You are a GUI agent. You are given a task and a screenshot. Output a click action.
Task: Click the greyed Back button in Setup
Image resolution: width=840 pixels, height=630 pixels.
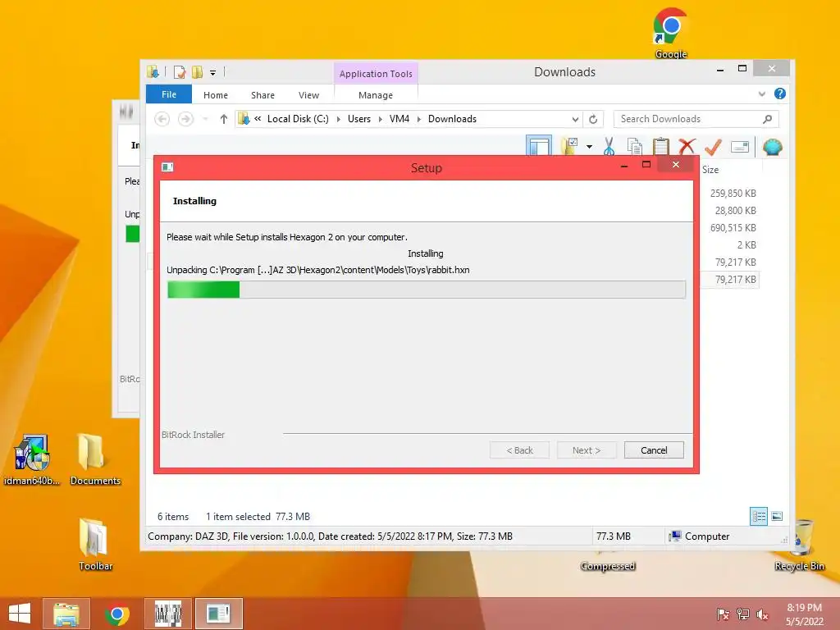pos(519,450)
